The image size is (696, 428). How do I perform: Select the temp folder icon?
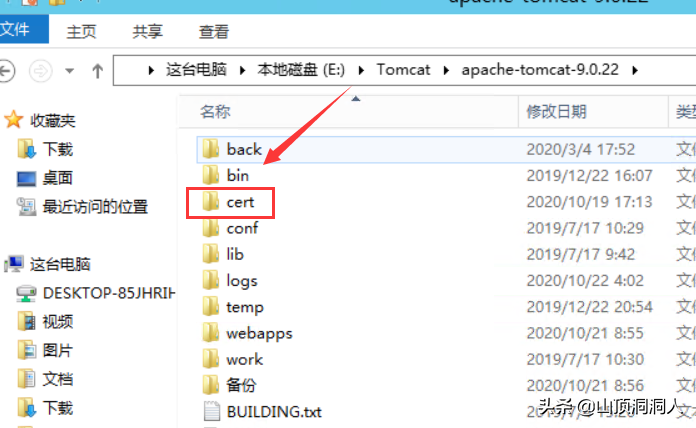point(210,306)
